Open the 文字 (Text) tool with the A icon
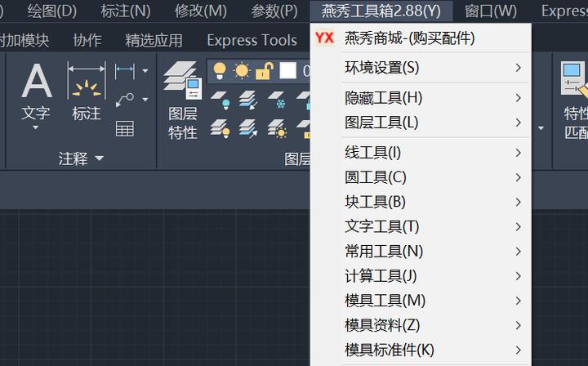 36,80
